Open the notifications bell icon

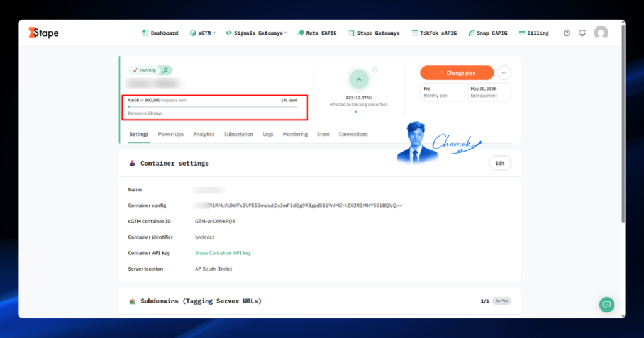(582, 33)
